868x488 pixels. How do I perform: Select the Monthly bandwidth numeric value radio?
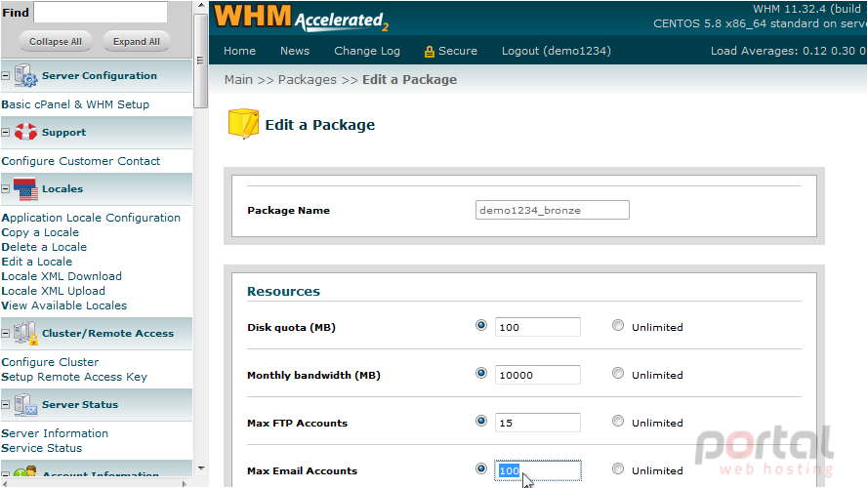pos(481,374)
